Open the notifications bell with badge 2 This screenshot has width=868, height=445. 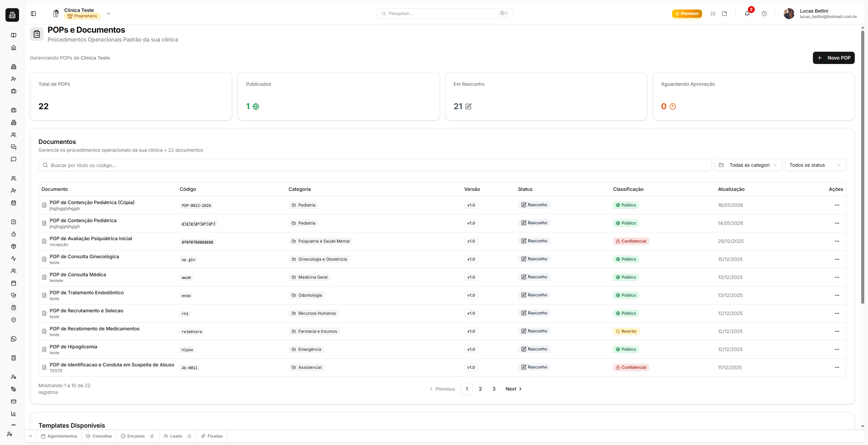pyautogui.click(x=747, y=14)
